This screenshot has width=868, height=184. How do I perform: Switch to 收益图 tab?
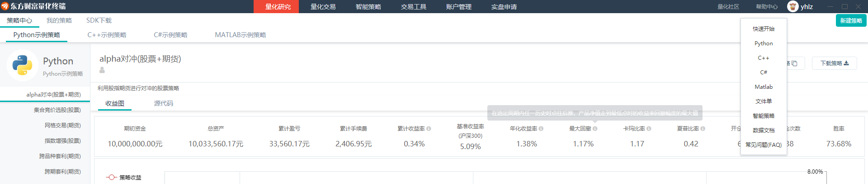115,103
